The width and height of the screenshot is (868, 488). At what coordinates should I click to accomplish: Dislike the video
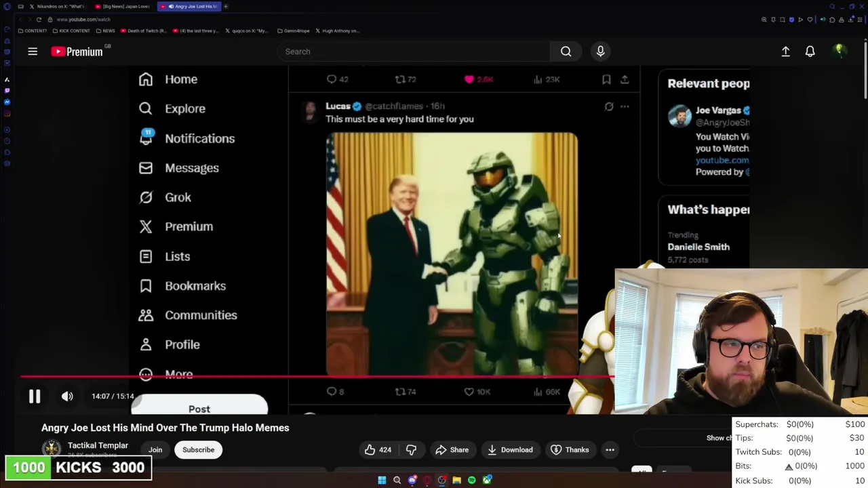click(x=411, y=450)
